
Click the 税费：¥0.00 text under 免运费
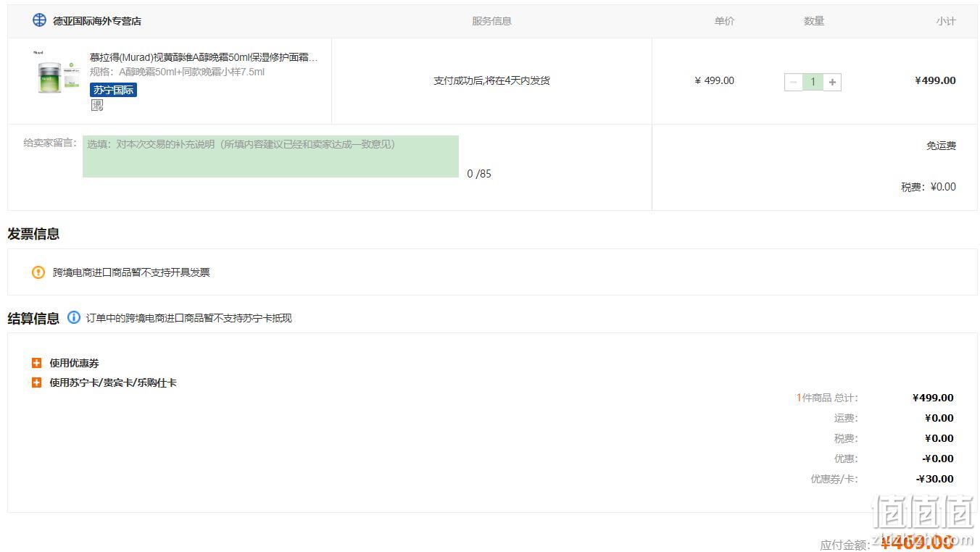929,187
